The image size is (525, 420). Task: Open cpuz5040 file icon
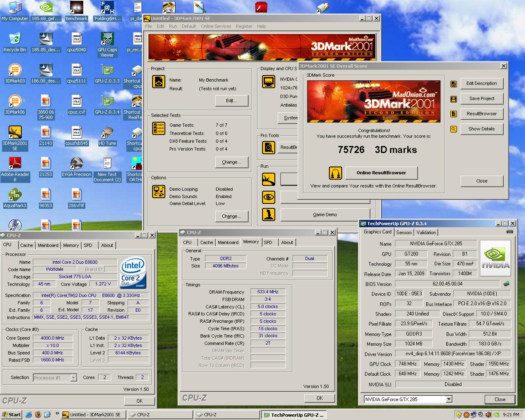click(76, 42)
